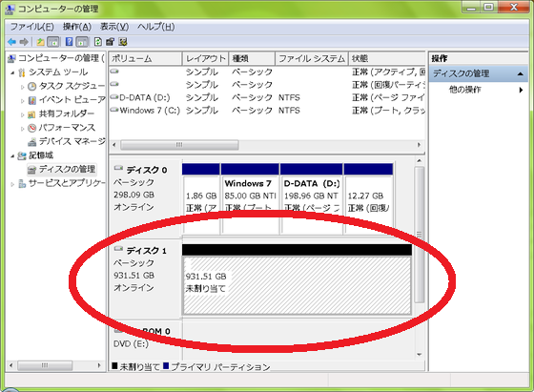534x392 pixels.
Task: Expand the タスク スケジューラ node arrow
Action: point(22,87)
